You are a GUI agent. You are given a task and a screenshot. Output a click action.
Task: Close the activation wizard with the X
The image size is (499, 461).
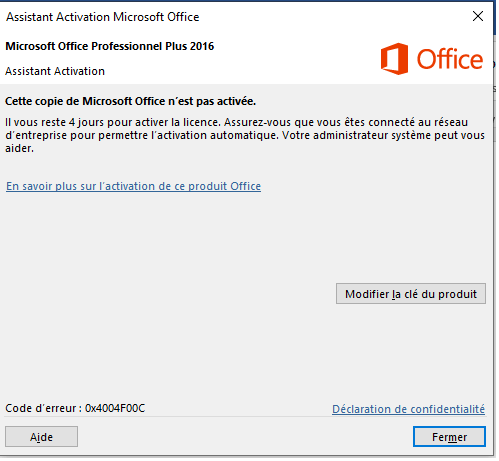coord(478,16)
